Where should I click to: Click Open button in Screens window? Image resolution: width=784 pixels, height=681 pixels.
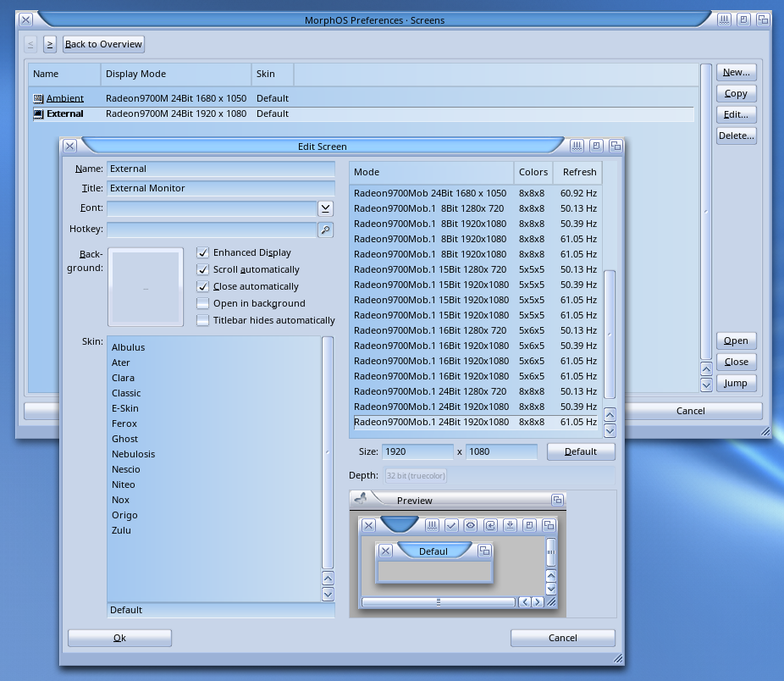736,340
